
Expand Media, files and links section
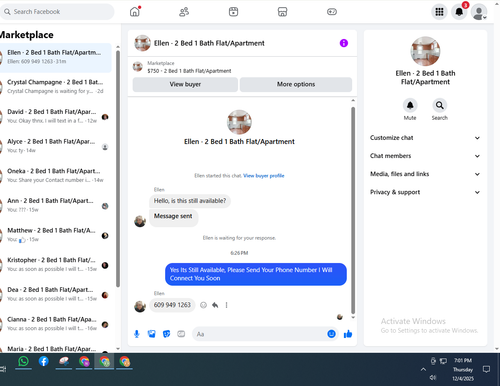425,174
